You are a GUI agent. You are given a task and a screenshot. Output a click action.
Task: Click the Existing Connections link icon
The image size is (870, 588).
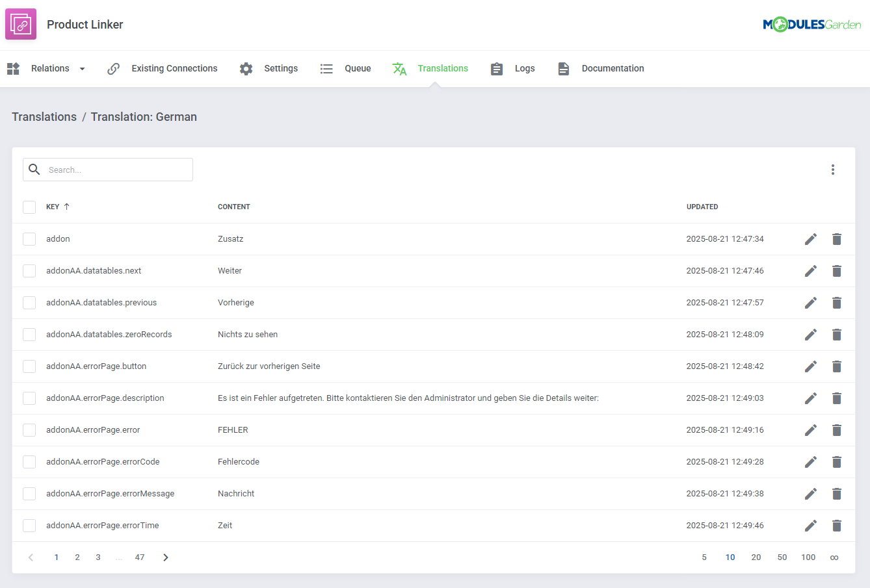[x=114, y=68]
